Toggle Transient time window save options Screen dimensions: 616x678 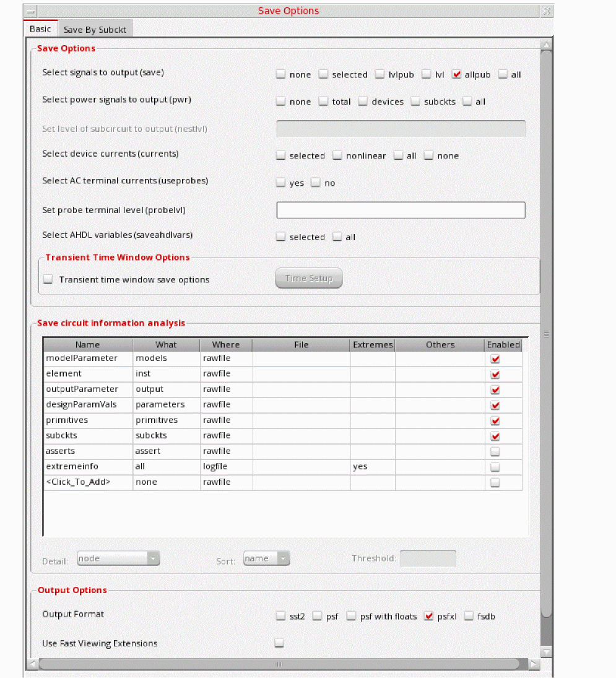click(x=48, y=279)
